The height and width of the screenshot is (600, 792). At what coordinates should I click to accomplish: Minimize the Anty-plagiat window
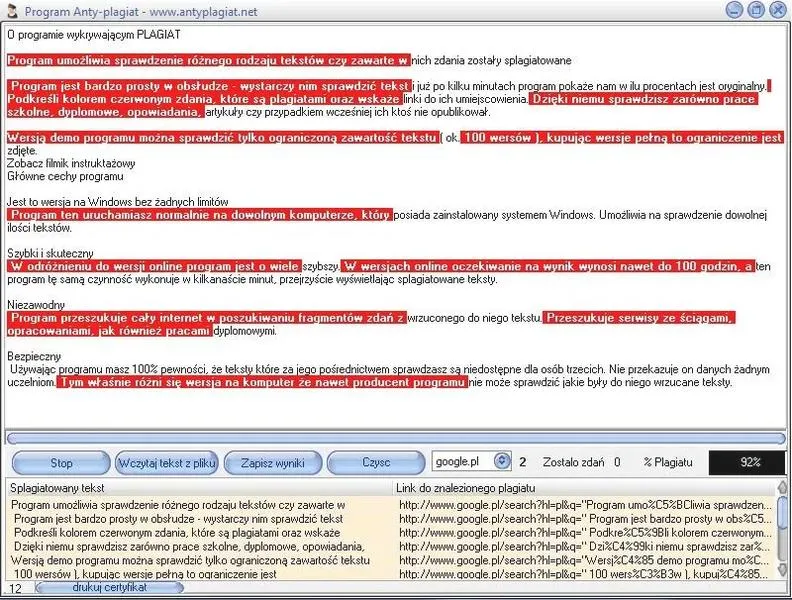(734, 10)
